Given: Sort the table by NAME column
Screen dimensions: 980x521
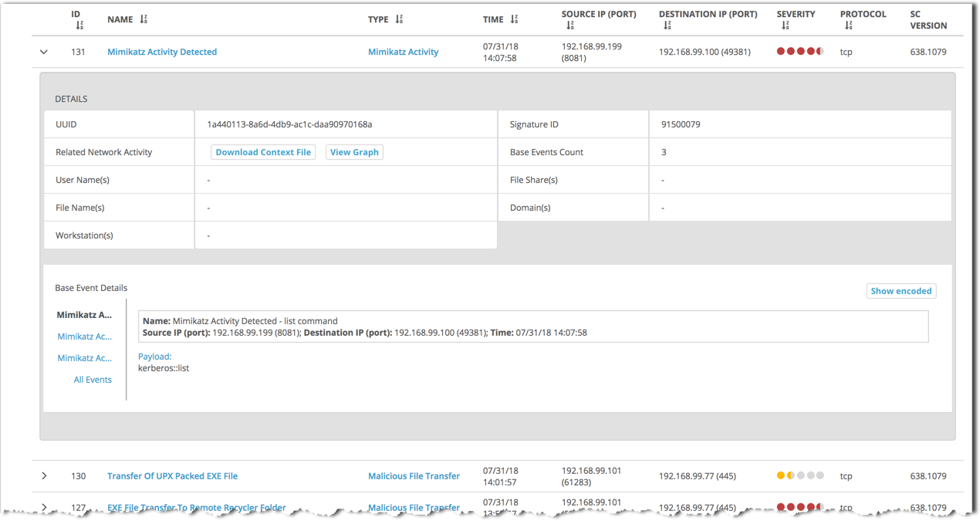Looking at the screenshot, I should 143,19.
